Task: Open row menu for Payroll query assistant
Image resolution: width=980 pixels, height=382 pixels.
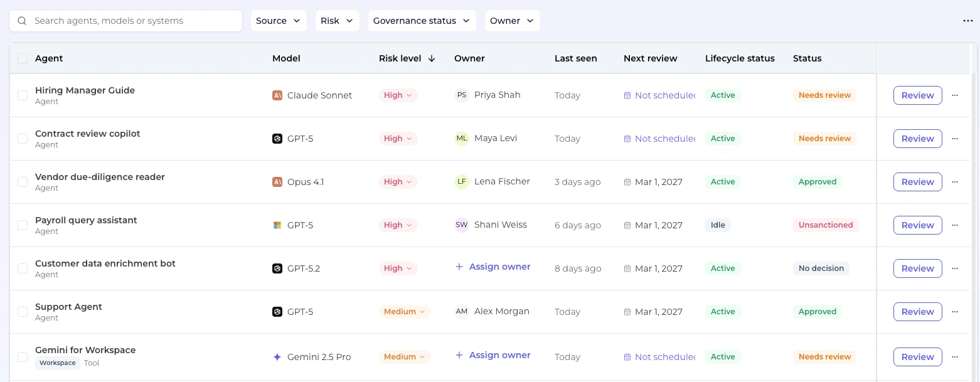Action: (955, 225)
